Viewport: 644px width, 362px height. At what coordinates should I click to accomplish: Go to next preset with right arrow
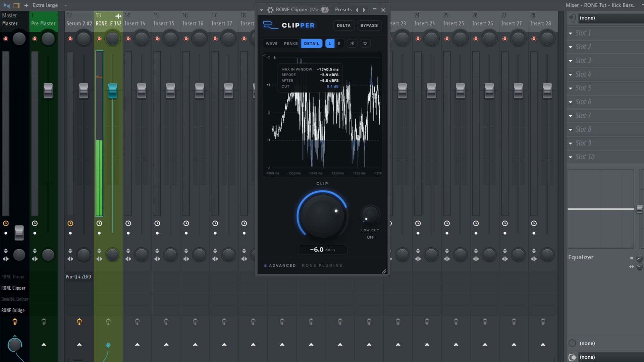pyautogui.click(x=364, y=10)
